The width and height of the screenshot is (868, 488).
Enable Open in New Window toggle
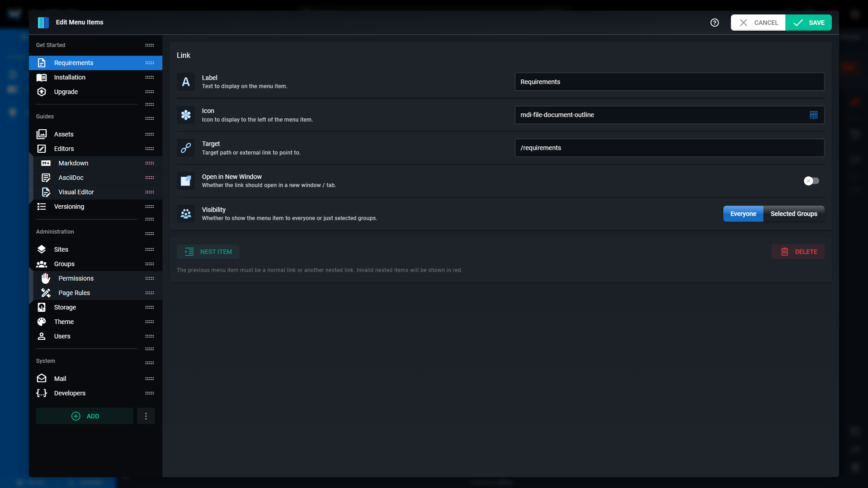(811, 181)
